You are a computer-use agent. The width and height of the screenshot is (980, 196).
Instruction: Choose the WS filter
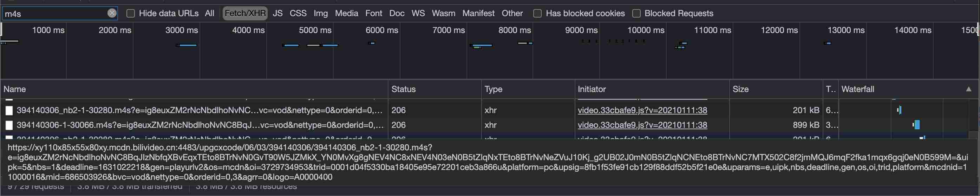tap(418, 13)
